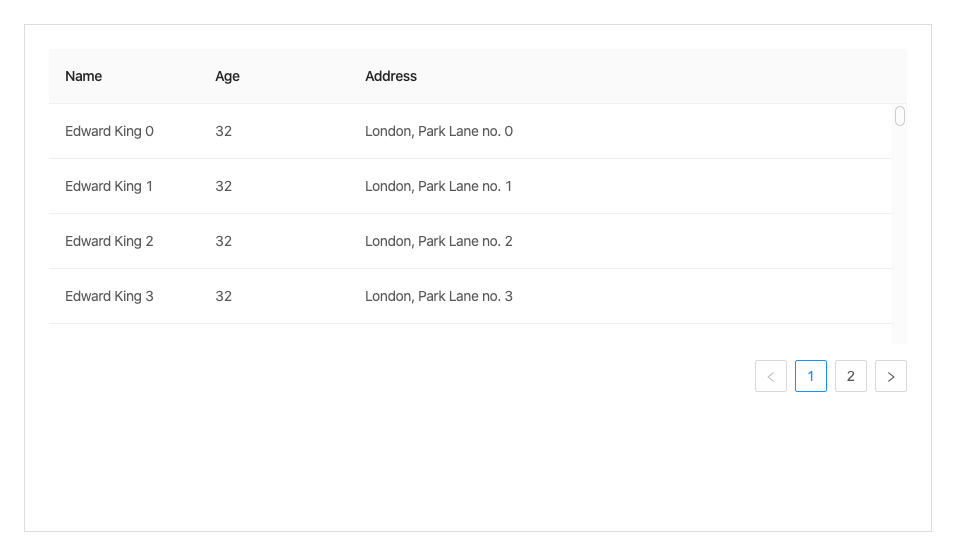
Task: Select the Edward King 2 name cell
Action: coord(109,241)
